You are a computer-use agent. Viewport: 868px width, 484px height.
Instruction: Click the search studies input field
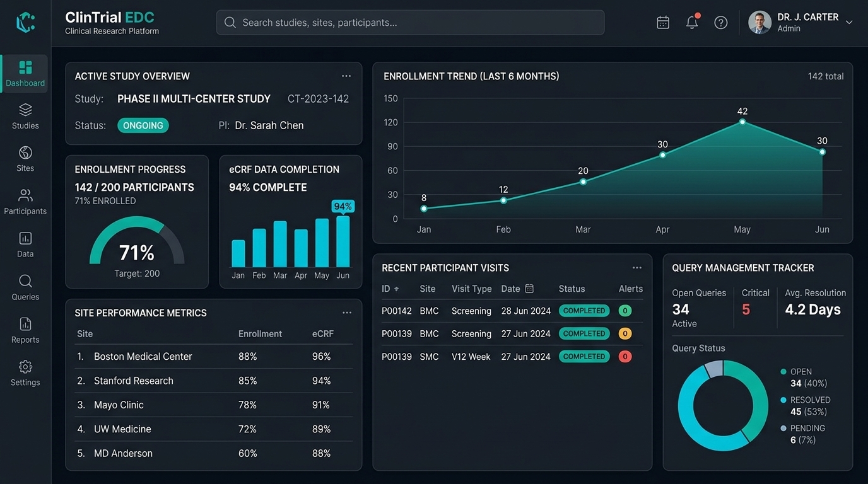pyautogui.click(x=410, y=23)
